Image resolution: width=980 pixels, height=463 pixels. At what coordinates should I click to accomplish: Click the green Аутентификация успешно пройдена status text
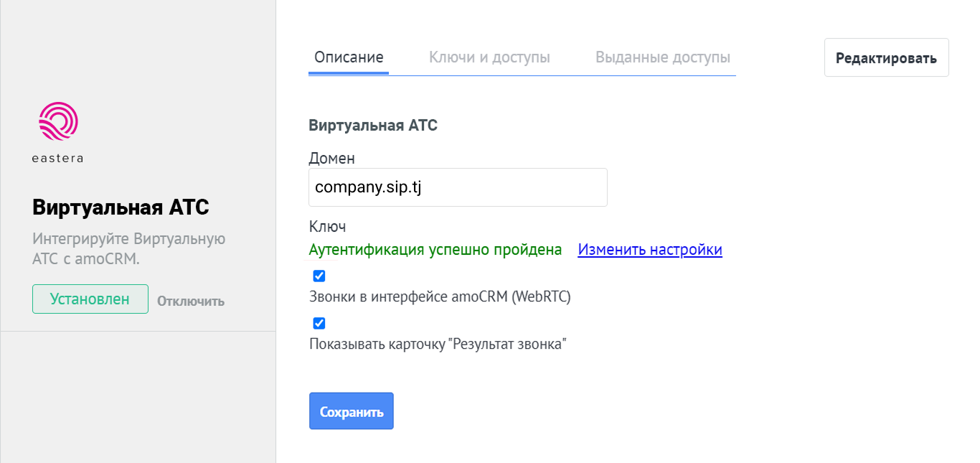435,250
